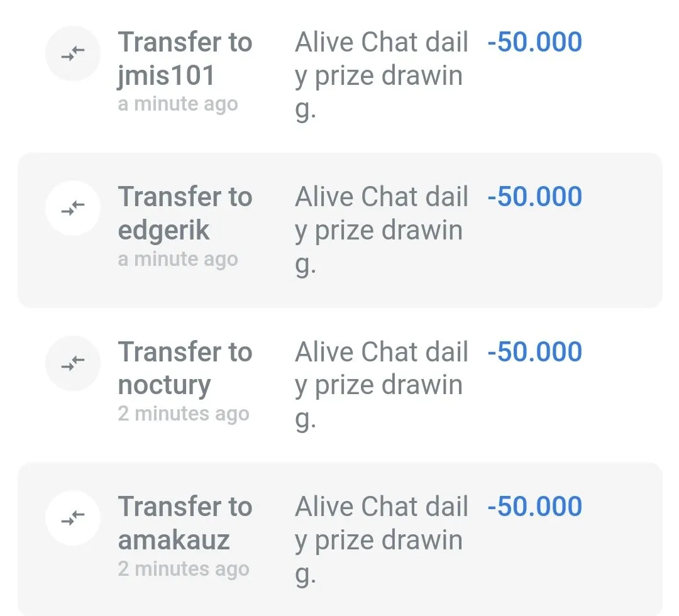Open the 'Transfer to edgerik' entry

coord(185,214)
